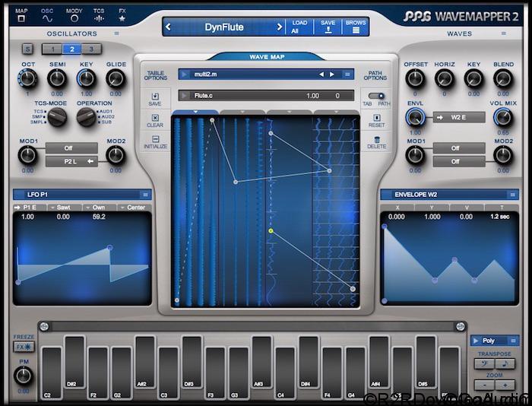Click the C3 key on keyboard
The height and width of the screenshot is (406, 532).
tap(168, 373)
